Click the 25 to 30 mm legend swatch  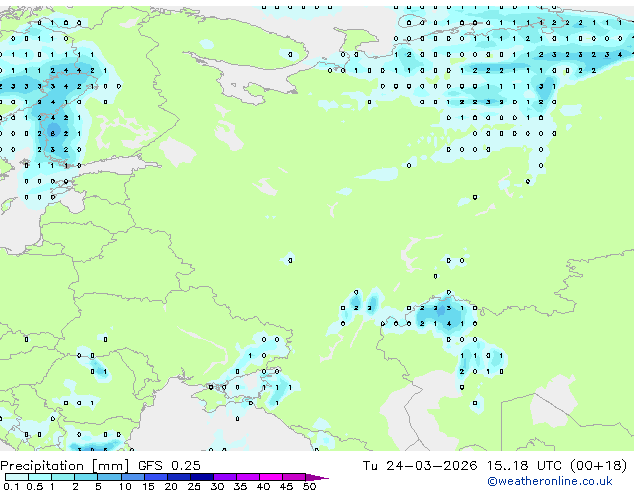201,477
